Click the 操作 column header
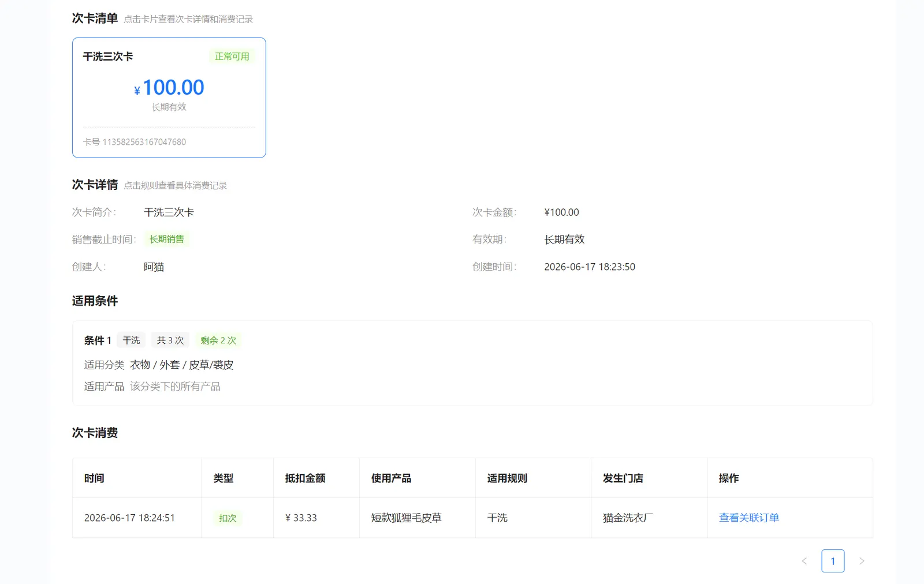Image resolution: width=924 pixels, height=584 pixels. coord(790,478)
